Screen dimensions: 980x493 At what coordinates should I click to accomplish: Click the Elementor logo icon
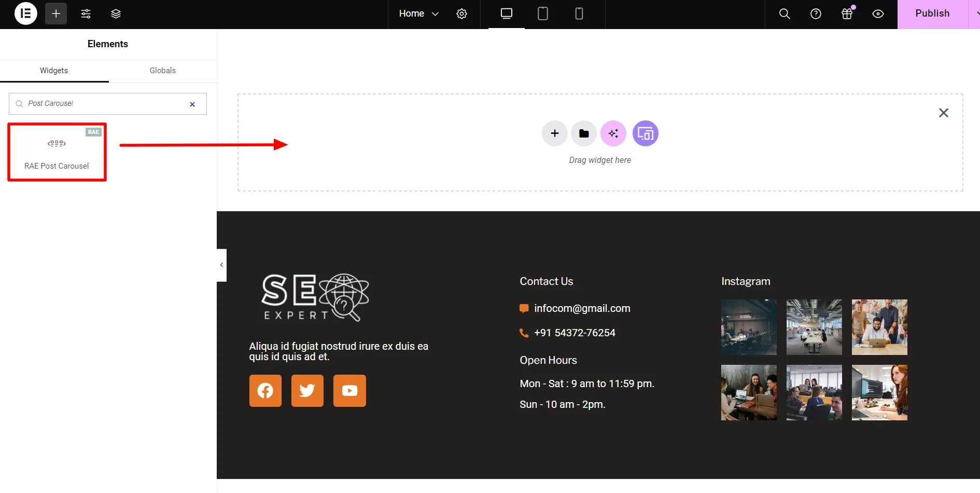pos(25,13)
